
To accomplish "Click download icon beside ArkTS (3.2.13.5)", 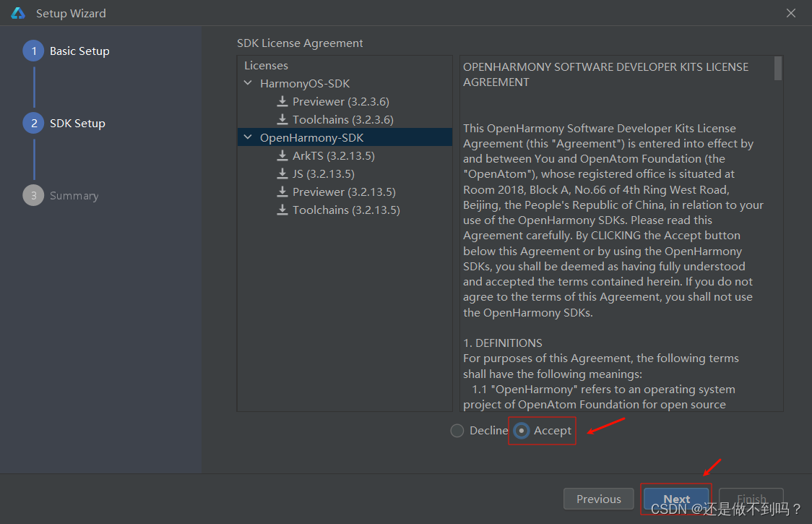I will (x=282, y=155).
